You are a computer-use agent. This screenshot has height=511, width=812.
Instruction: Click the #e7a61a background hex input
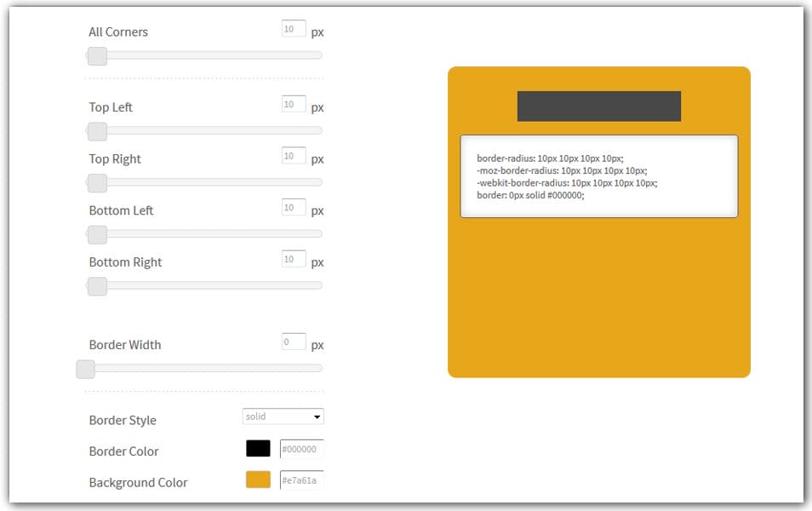[x=300, y=479]
